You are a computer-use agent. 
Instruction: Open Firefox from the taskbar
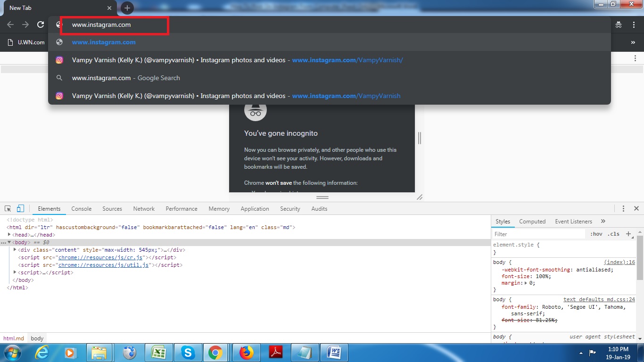tap(246, 353)
